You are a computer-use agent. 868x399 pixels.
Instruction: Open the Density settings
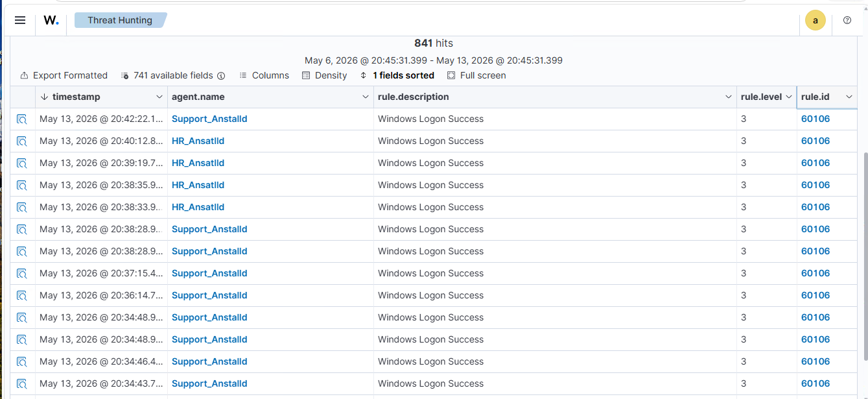point(324,75)
